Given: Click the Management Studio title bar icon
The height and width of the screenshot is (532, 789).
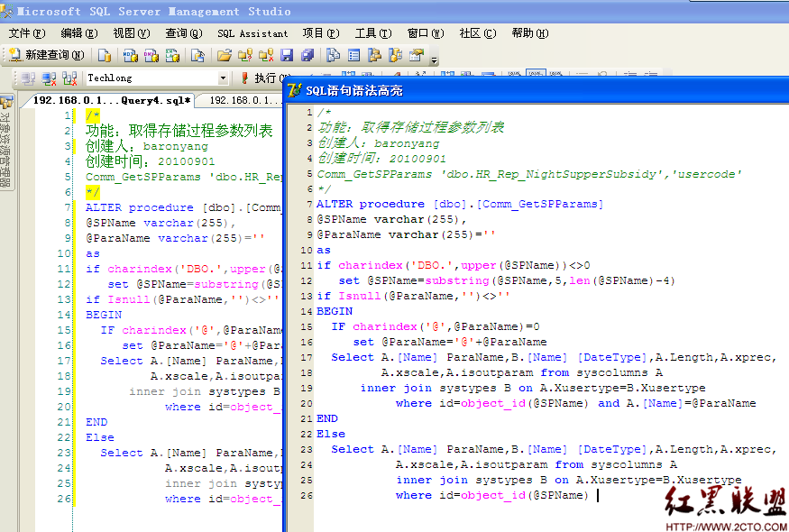Looking at the screenshot, I should [x=6, y=11].
